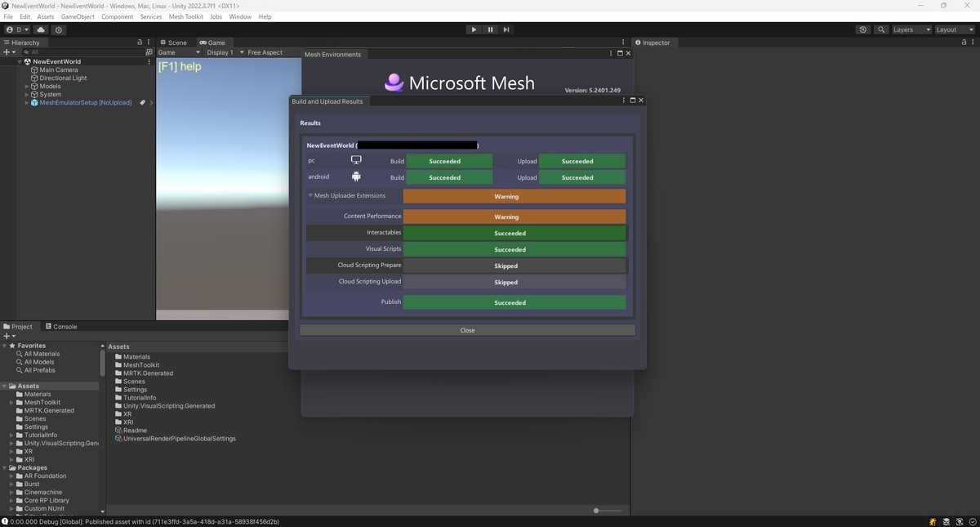Screen dimensions: 980x527
Task: Click pc Build Succeeded status
Action: [449, 161]
